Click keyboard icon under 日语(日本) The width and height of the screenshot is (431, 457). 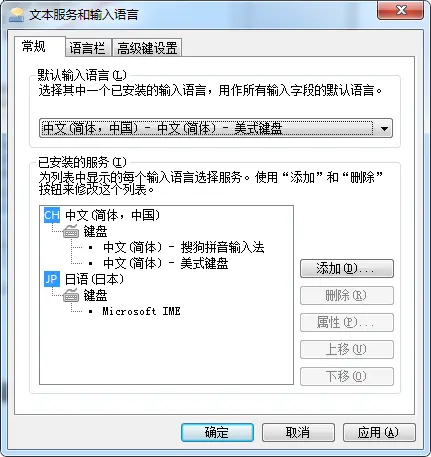pos(71,295)
